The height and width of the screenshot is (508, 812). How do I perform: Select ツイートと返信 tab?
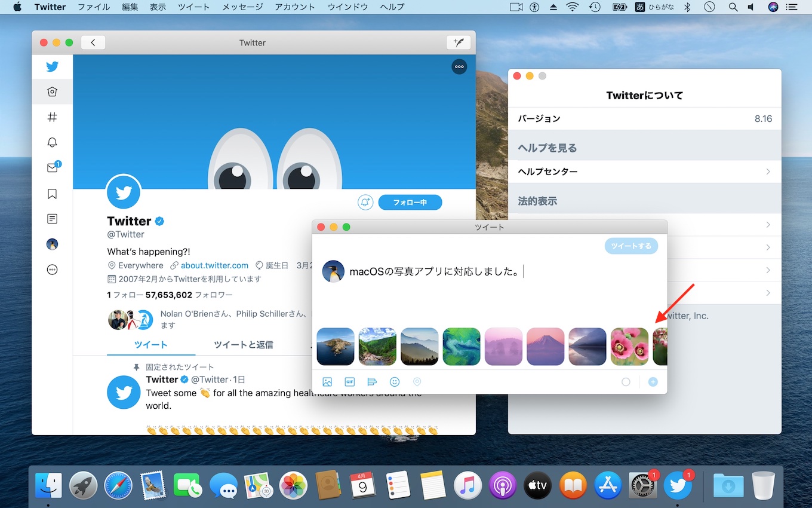[x=244, y=345]
